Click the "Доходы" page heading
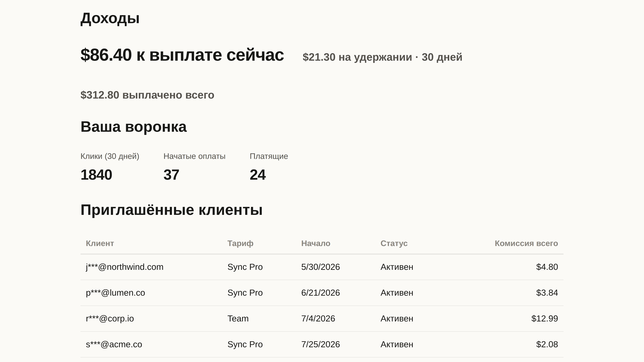This screenshot has height=362, width=644. click(110, 18)
